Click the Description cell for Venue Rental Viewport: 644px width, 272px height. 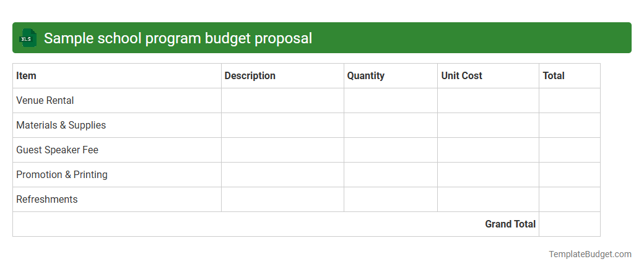[x=282, y=101]
